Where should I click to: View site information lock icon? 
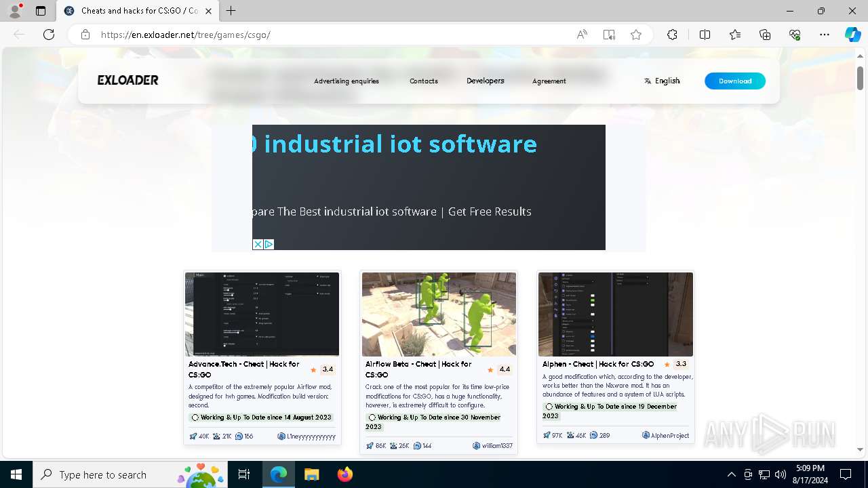[85, 35]
